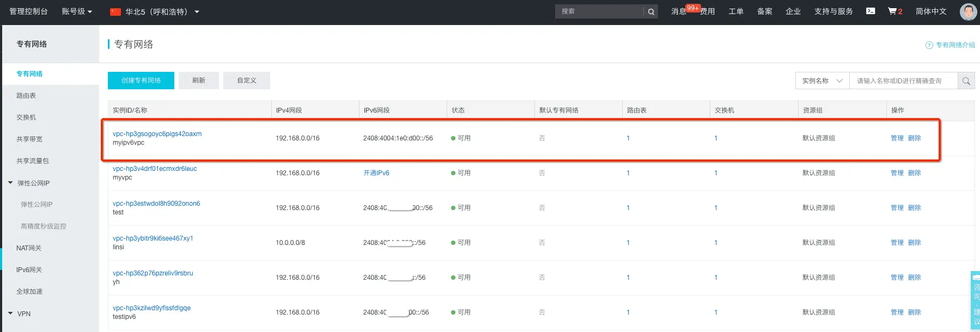Open the 实例名称 filter dropdown
Viewport: 980px width, 332px height.
[x=822, y=81]
